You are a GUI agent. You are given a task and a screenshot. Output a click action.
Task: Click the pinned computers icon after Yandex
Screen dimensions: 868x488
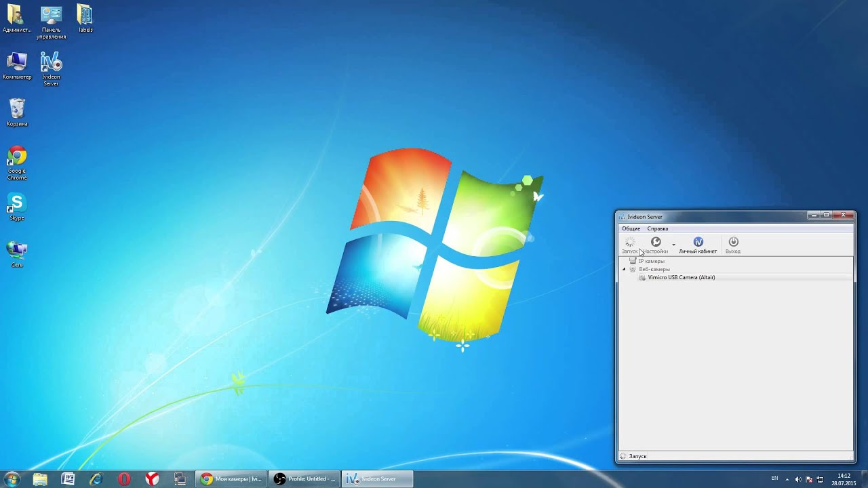tap(180, 479)
